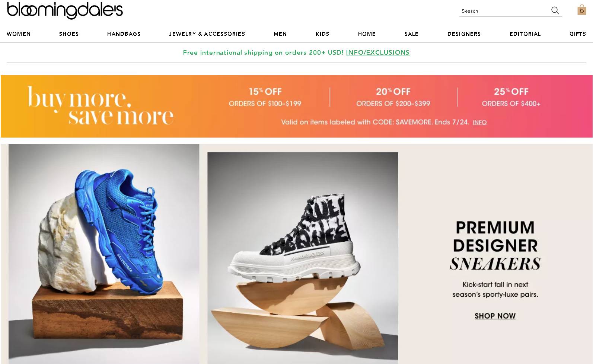Open the Women menu
The height and width of the screenshot is (364, 593).
click(x=19, y=34)
